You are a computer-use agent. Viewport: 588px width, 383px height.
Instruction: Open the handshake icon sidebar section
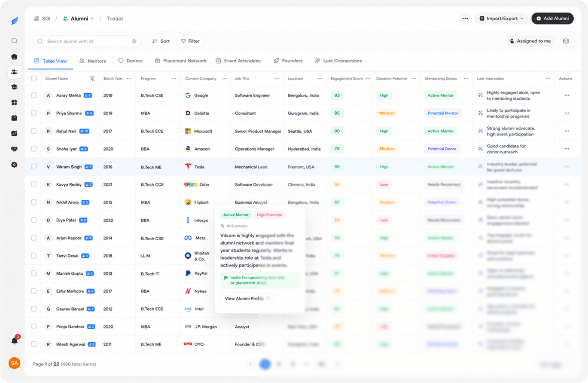pyautogui.click(x=14, y=149)
